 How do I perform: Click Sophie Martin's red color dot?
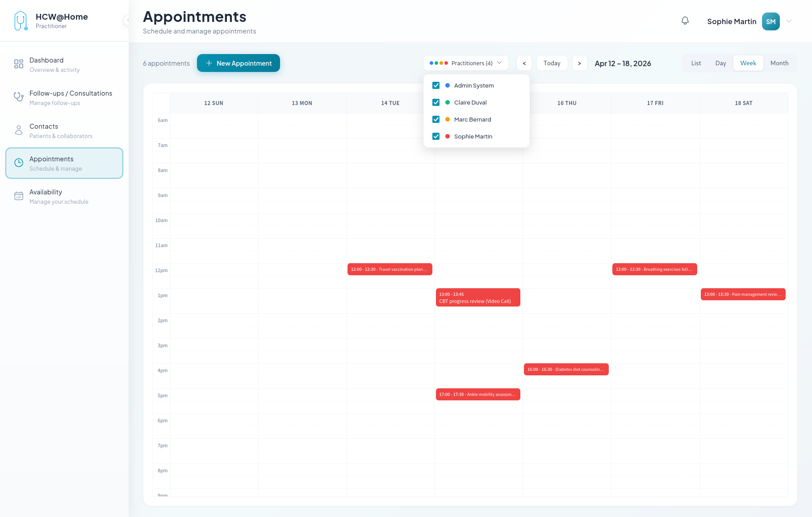pyautogui.click(x=447, y=136)
